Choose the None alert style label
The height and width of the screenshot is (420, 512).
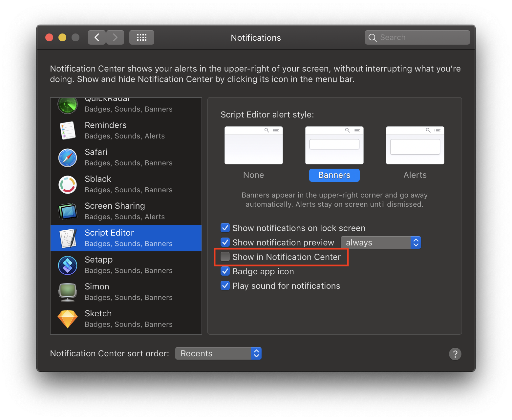tap(254, 175)
